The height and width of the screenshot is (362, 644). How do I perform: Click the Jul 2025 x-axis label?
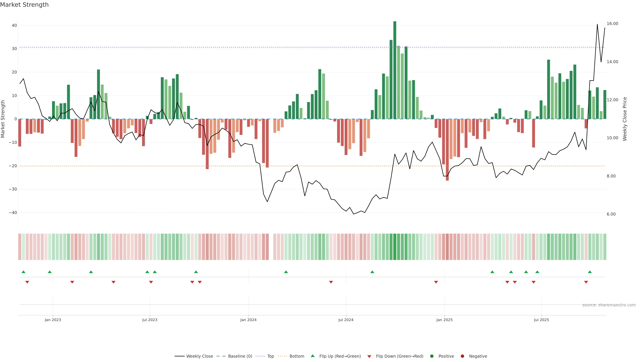point(541,320)
